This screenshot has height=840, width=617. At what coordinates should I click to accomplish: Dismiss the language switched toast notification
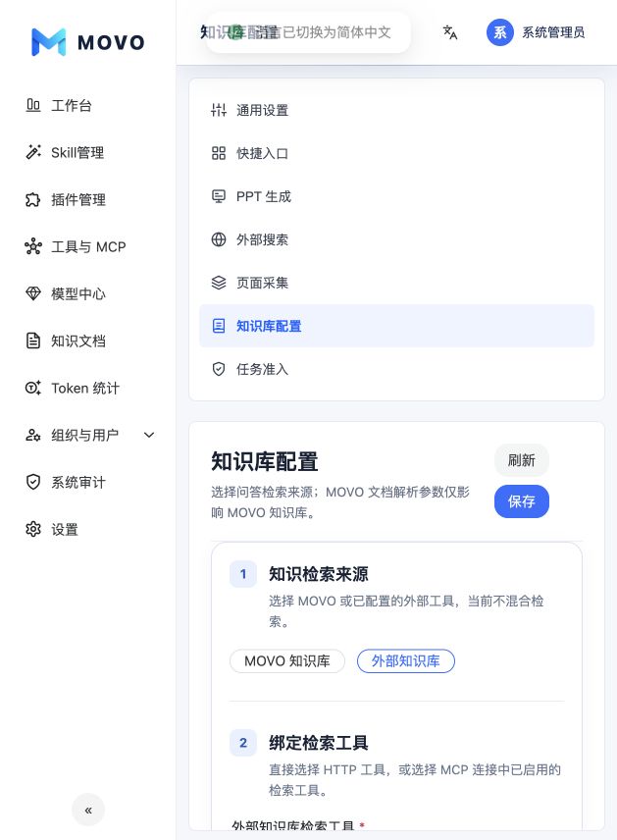click(x=308, y=32)
